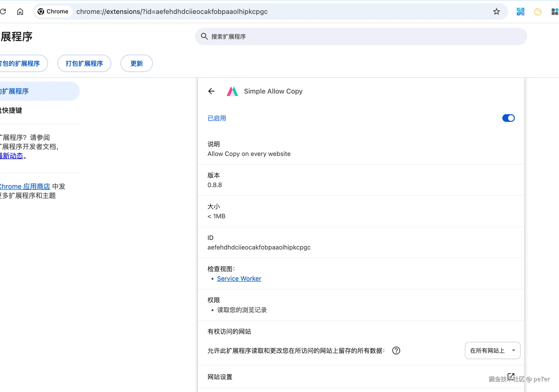559x392 pixels.
Task: Click the 打包扩展程序 button
Action: pos(84,64)
